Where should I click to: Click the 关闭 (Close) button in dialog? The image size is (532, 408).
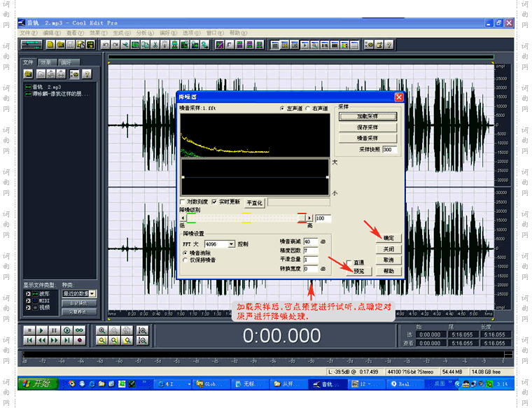pyautogui.click(x=388, y=249)
